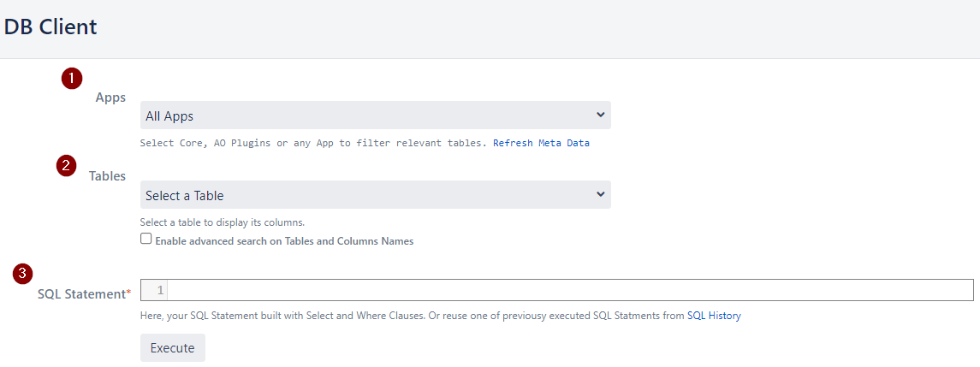The height and width of the screenshot is (367, 980).
Task: Click the SQL Statement field label
Action: pos(82,293)
